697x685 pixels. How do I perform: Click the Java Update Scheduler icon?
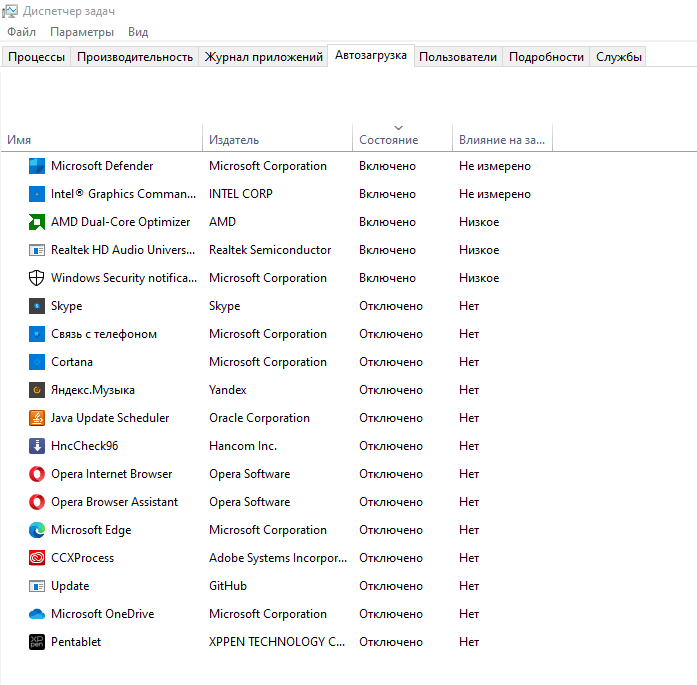point(36,418)
